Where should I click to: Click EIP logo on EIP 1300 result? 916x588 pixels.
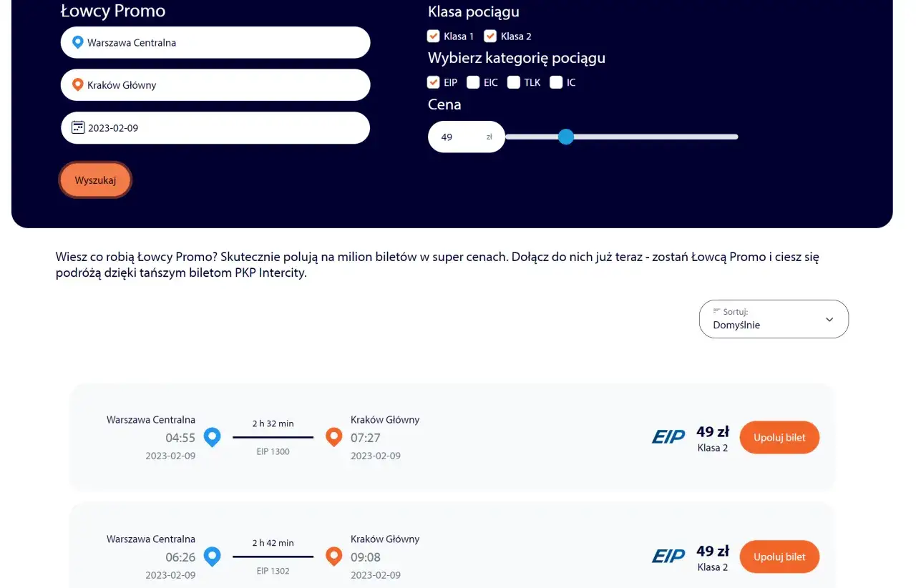pos(668,437)
